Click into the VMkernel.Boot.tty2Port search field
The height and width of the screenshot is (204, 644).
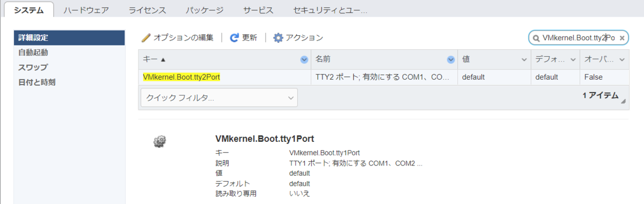coord(579,38)
